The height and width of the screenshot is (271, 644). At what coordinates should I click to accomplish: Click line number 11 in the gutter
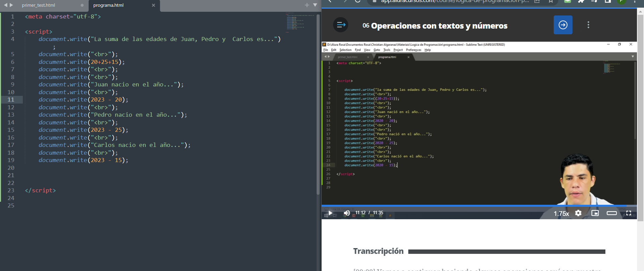pyautogui.click(x=11, y=100)
